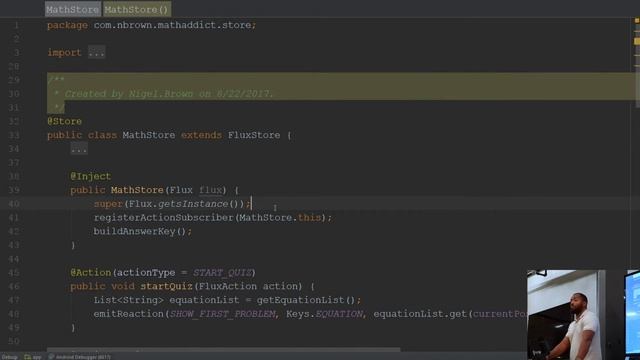Expand the folded region under class MathStore

[x=79, y=149]
